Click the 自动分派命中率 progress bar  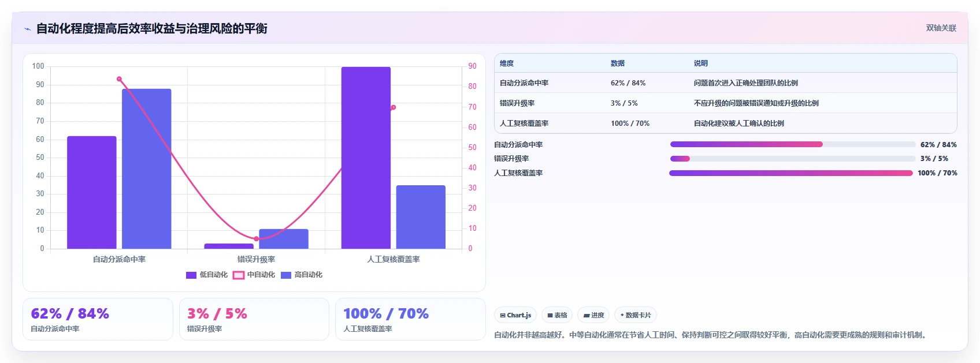793,144
